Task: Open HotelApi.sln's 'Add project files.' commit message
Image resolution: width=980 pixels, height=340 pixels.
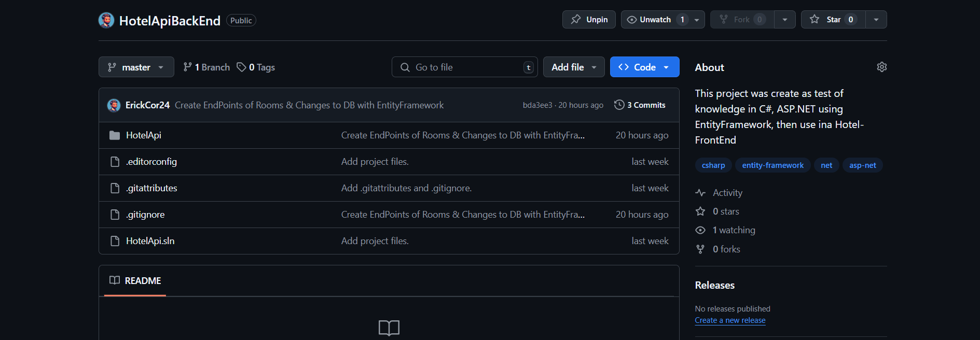Action: click(x=375, y=241)
